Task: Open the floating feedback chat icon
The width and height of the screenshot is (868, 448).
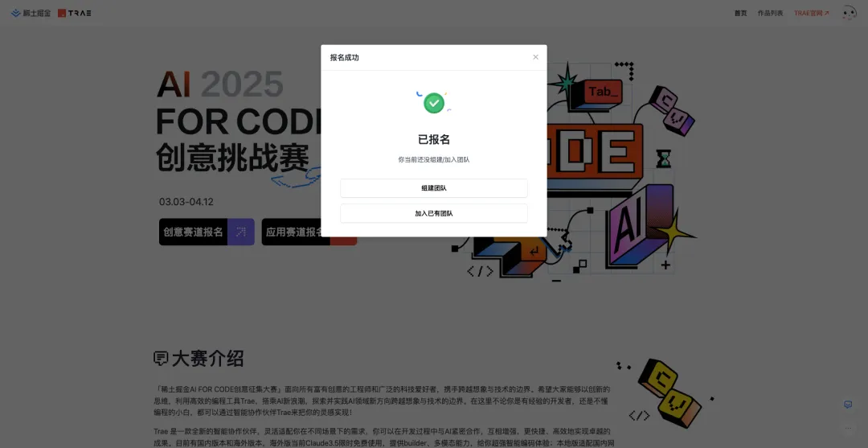Action: (x=848, y=405)
